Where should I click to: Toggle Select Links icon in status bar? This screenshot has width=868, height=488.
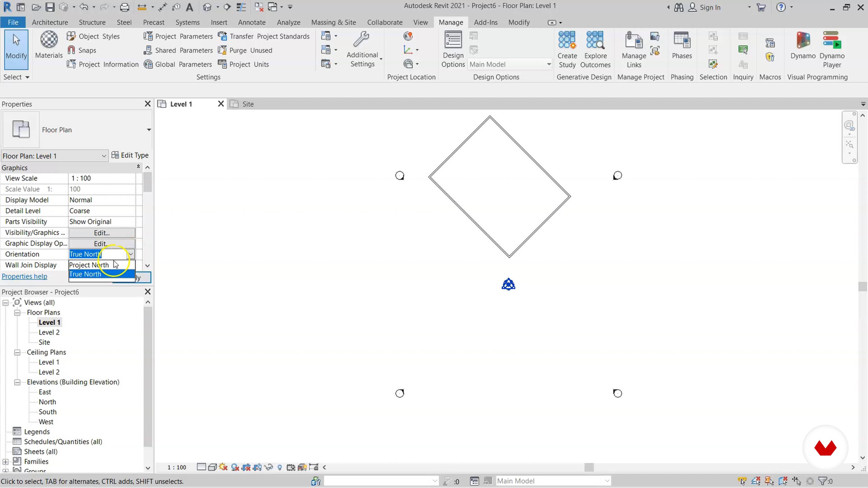(742, 481)
